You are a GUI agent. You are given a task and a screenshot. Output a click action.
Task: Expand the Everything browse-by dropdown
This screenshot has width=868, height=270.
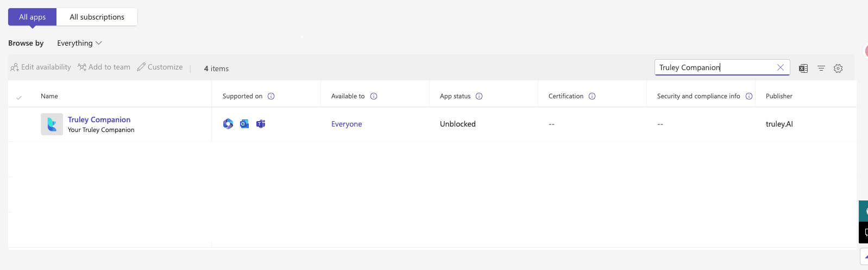point(79,43)
